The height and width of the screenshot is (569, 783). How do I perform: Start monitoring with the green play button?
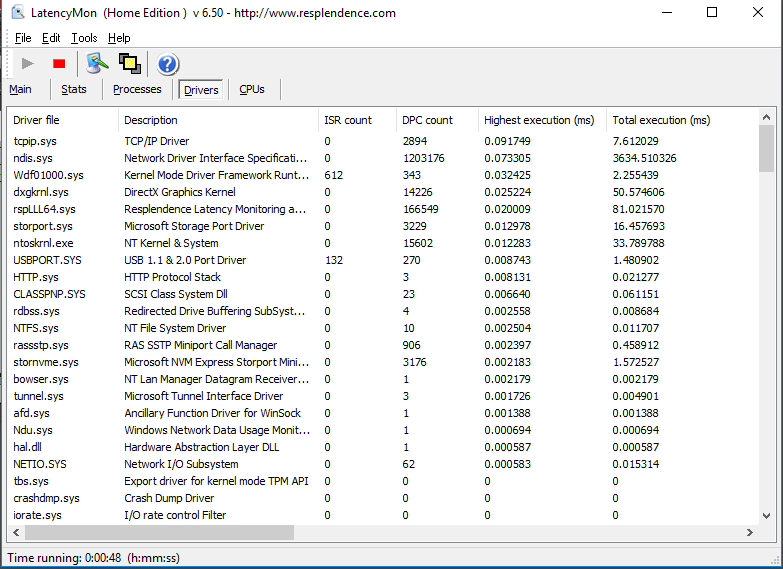click(28, 63)
